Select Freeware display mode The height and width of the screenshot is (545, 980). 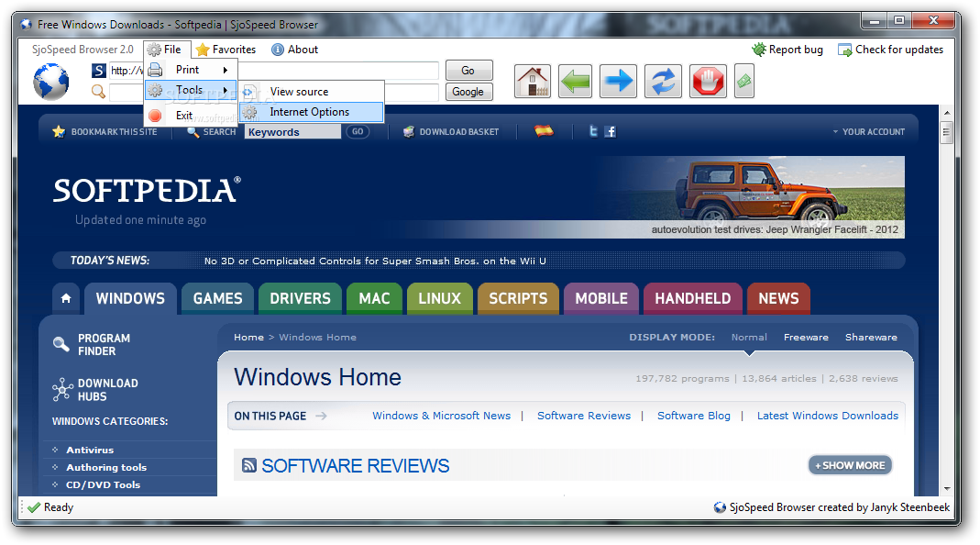click(x=806, y=338)
